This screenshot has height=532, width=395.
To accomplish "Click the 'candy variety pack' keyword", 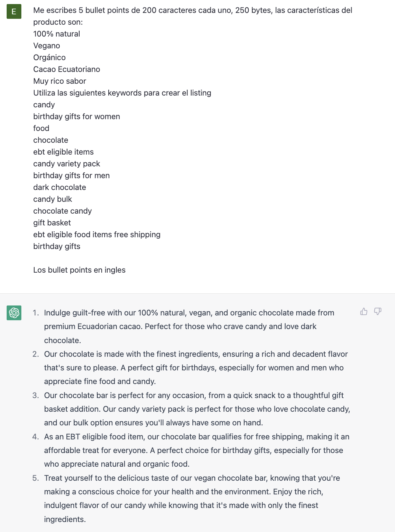I will click(66, 164).
